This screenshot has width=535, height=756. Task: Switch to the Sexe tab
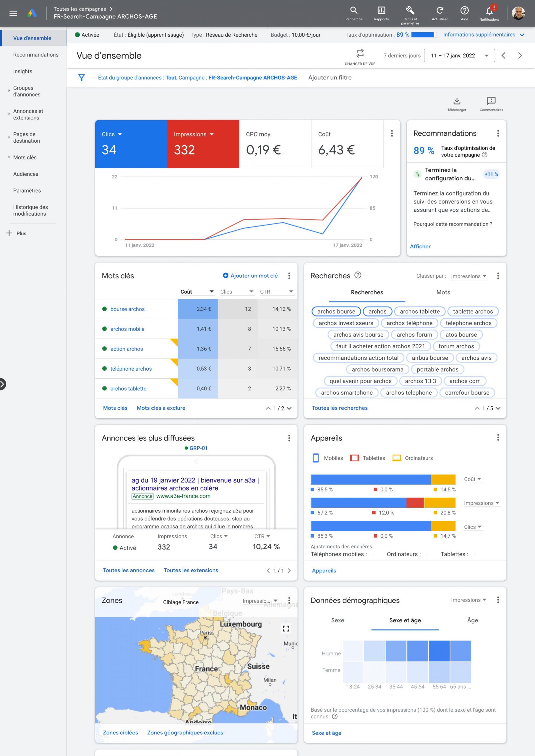pos(338,620)
